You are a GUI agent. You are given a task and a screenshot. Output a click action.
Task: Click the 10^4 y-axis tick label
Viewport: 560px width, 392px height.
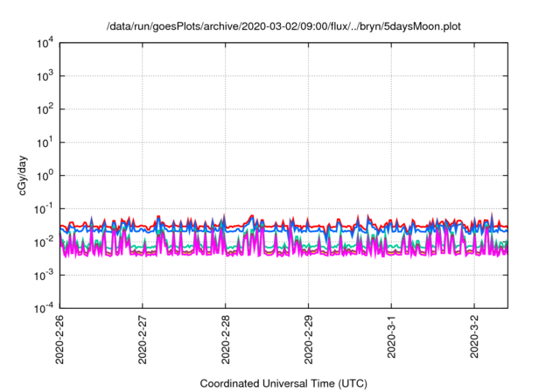(45, 44)
